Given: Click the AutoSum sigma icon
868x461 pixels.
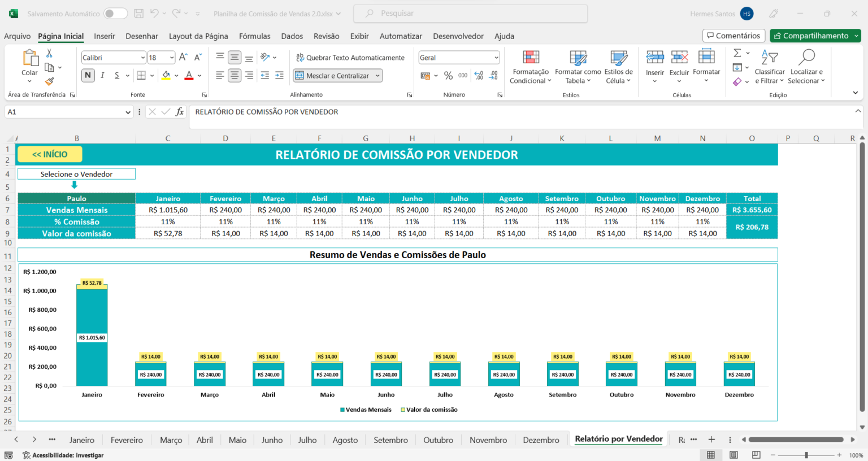Looking at the screenshot, I should pos(737,53).
